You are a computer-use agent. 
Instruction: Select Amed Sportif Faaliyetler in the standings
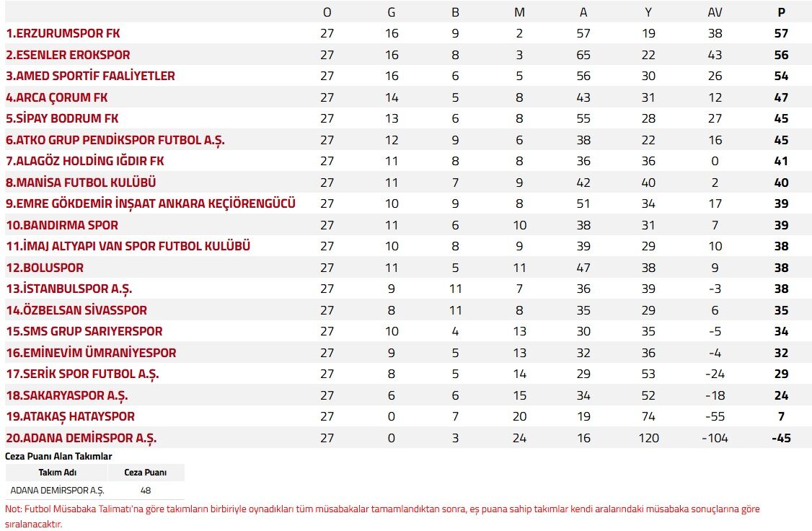click(x=90, y=76)
